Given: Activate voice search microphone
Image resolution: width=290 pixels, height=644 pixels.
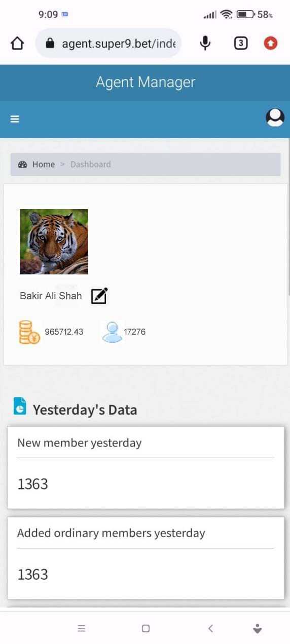Looking at the screenshot, I should click(x=205, y=44).
